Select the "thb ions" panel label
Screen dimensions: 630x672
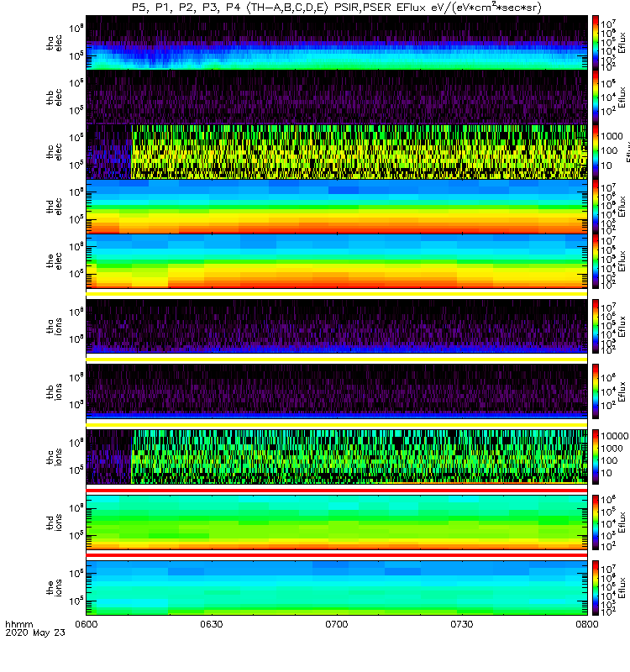click(54, 391)
